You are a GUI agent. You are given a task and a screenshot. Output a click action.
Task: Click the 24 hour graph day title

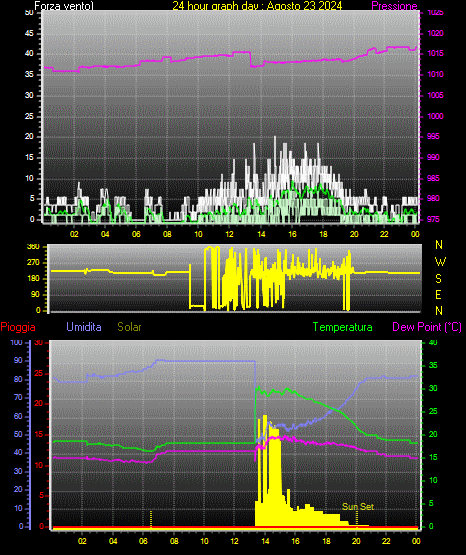point(257,6)
